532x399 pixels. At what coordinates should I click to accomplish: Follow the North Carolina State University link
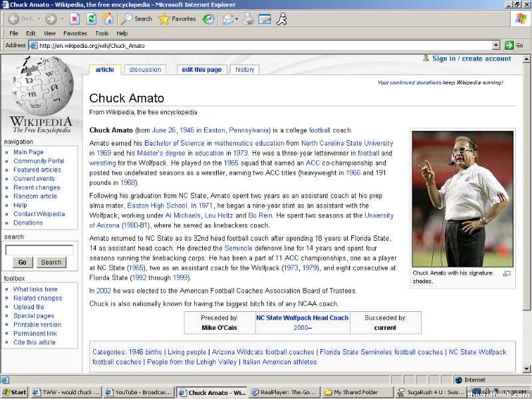tap(346, 143)
